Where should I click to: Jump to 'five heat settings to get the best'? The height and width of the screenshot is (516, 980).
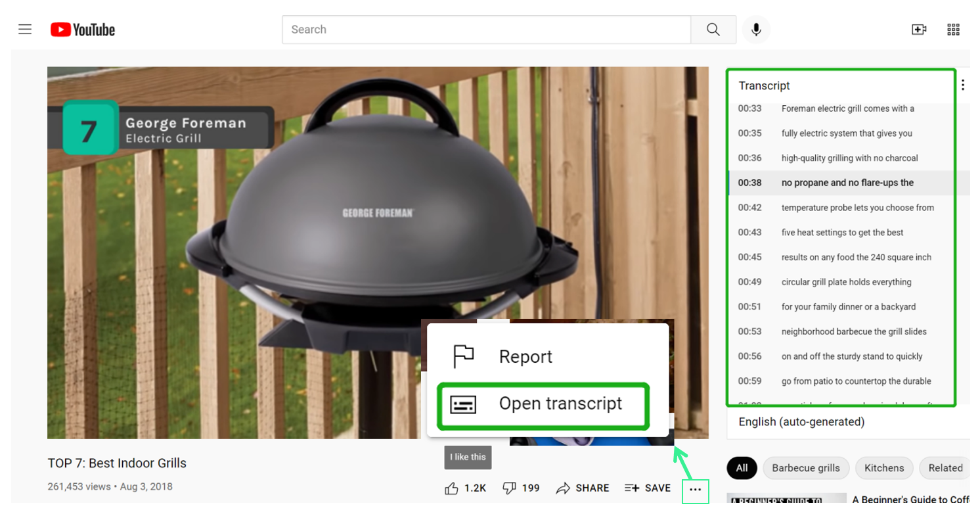(848, 233)
